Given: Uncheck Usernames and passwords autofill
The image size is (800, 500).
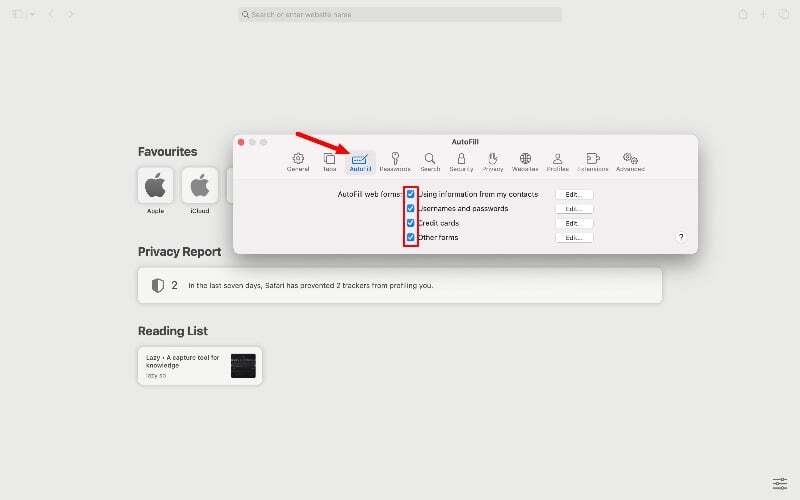Looking at the screenshot, I should click(410, 208).
